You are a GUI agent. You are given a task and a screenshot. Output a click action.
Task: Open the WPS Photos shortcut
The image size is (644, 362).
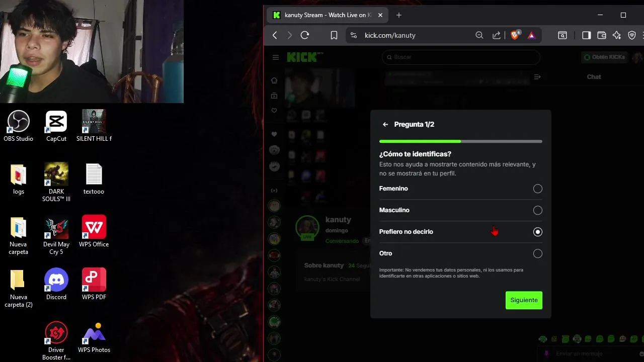pos(94,337)
